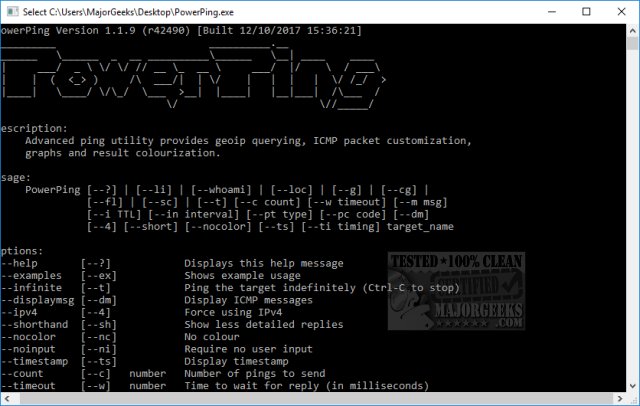The image size is (640, 406).
Task: Click the '[--i TTL]' usage parameter
Action: pyautogui.click(x=114, y=214)
